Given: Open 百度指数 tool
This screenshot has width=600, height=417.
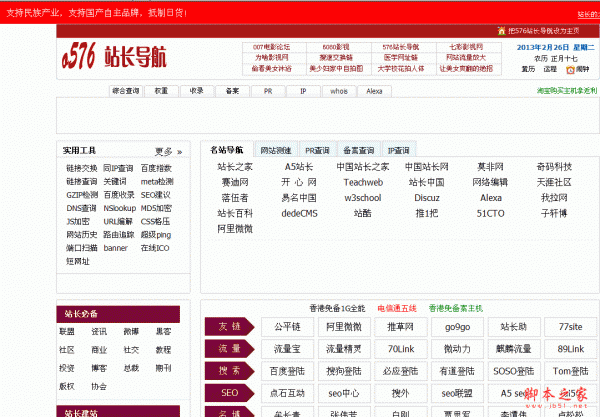Looking at the screenshot, I should (156, 168).
